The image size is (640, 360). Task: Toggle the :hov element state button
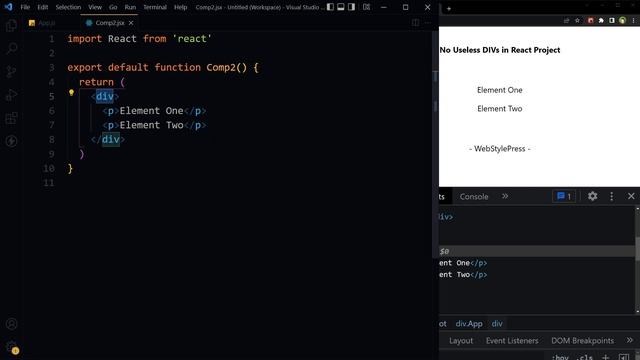[560, 357]
